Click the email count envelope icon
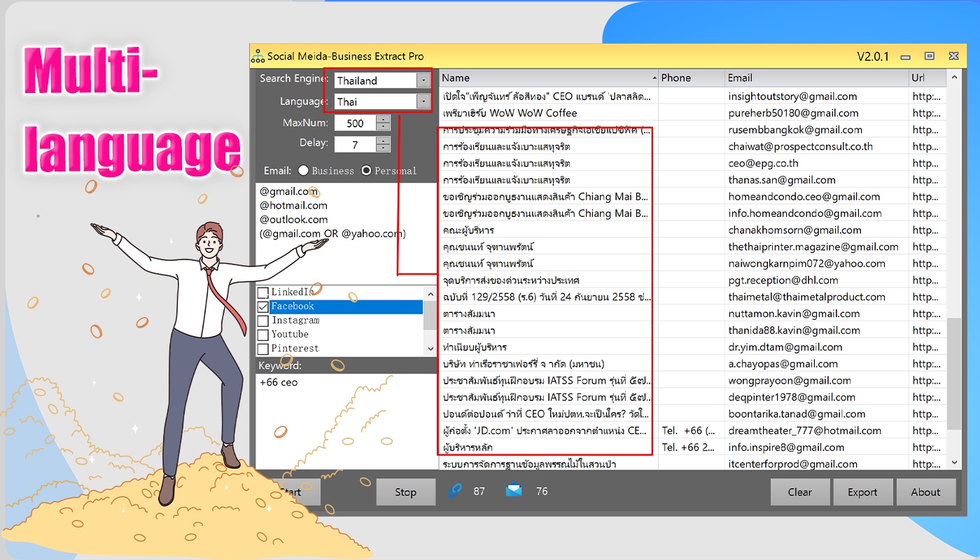Viewport: 980px width, 560px height. click(514, 491)
